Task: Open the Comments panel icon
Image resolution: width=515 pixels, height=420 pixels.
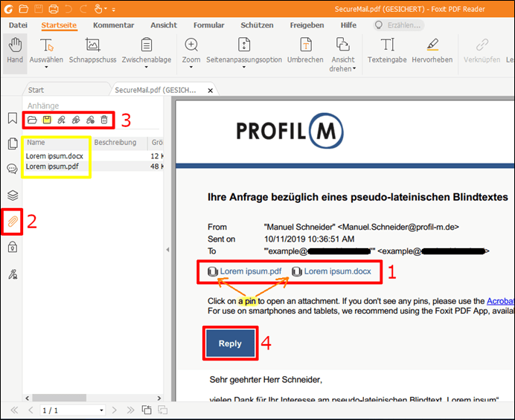Action: [12, 169]
